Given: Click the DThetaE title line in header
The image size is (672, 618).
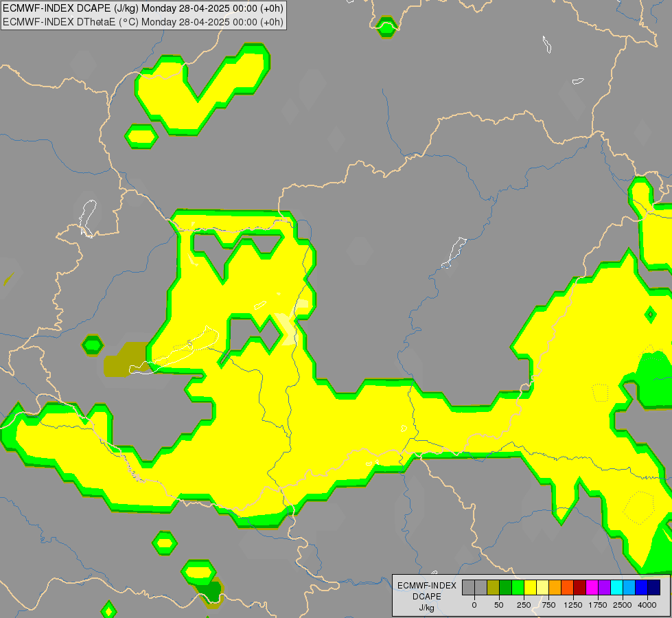Looking at the screenshot, I should (x=143, y=22).
